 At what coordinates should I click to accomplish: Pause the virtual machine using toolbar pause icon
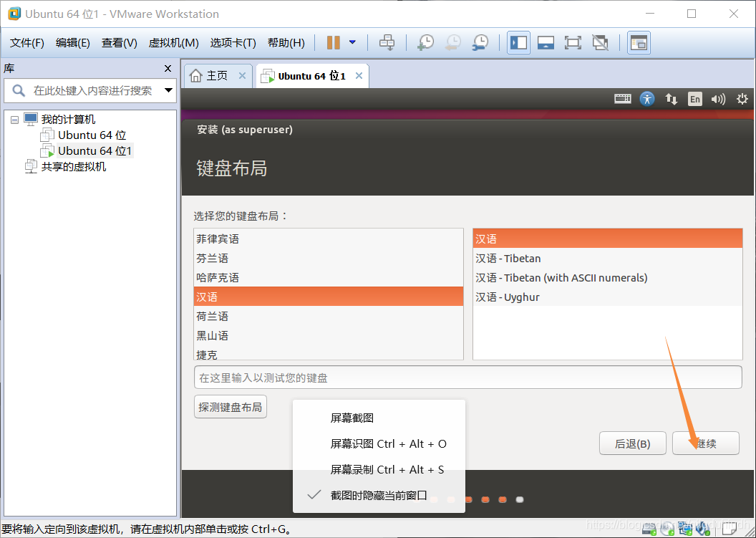pyautogui.click(x=333, y=42)
